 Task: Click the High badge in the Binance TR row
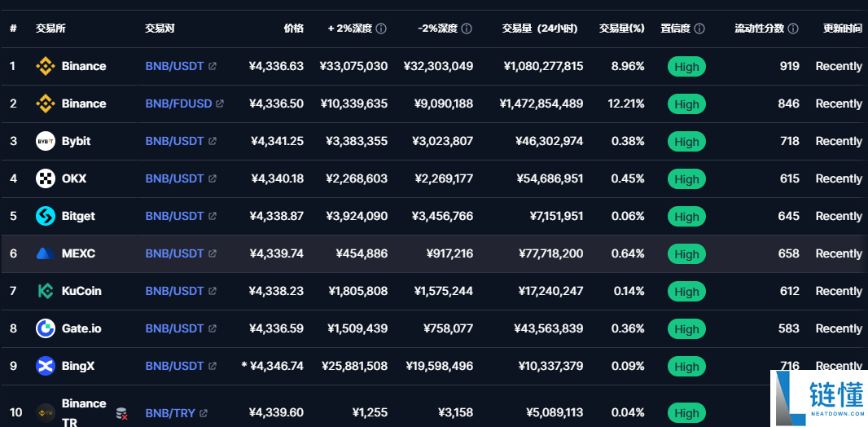[686, 414]
